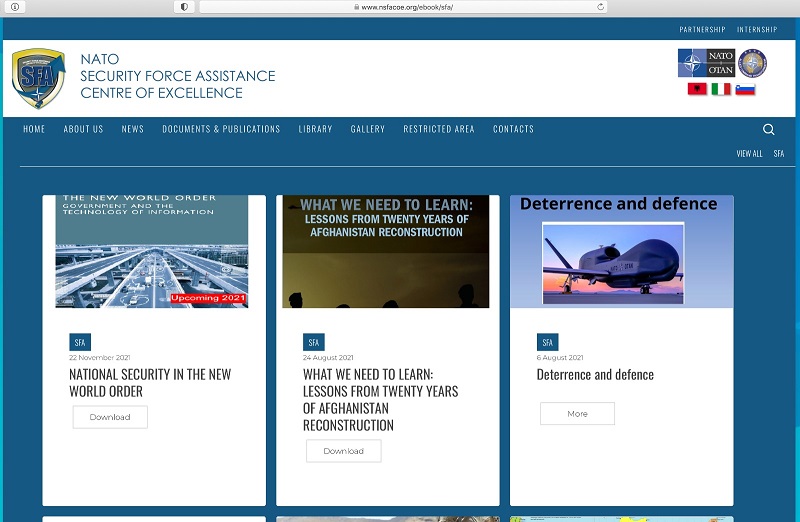
Task: Open the Documents & Publications menu
Action: click(221, 129)
